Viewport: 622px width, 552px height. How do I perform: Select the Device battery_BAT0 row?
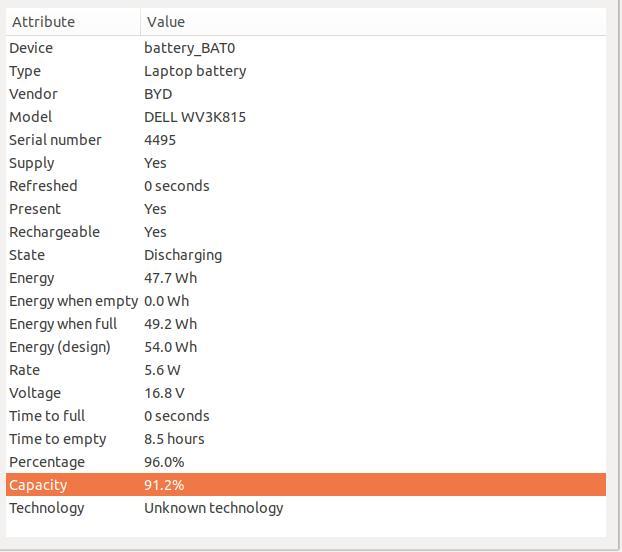point(306,48)
